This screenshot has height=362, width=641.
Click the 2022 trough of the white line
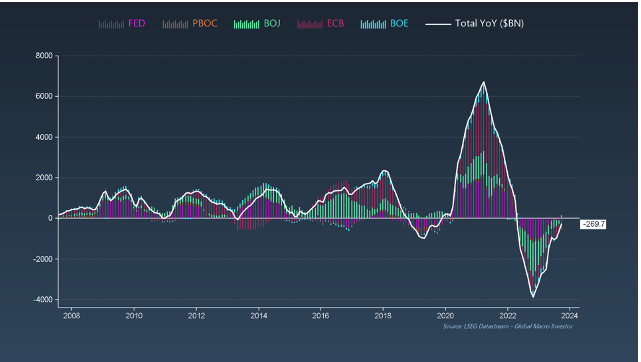click(x=533, y=297)
